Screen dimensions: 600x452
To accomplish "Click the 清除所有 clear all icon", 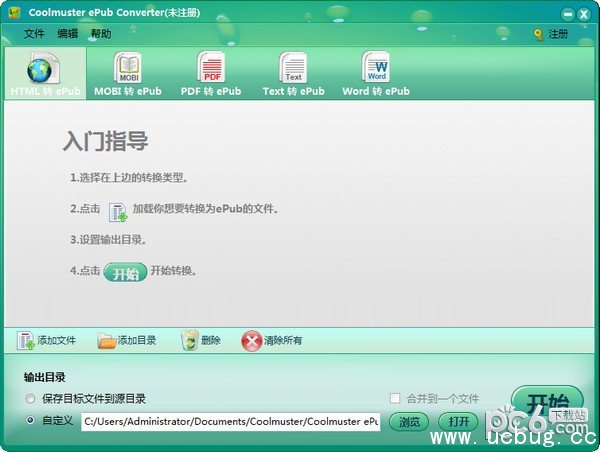I will click(251, 341).
